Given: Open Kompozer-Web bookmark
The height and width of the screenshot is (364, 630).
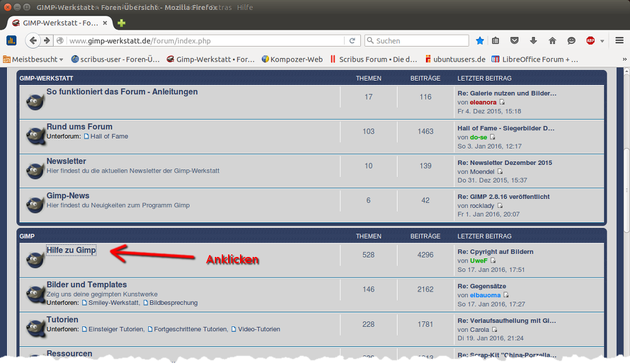Looking at the screenshot, I should 292,59.
